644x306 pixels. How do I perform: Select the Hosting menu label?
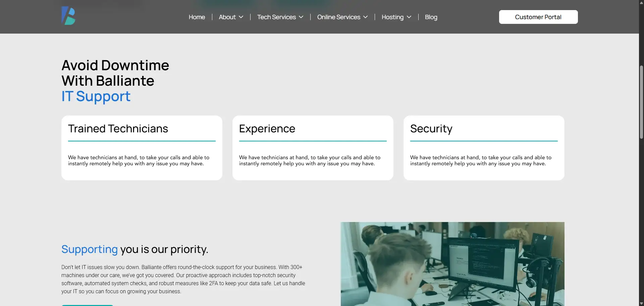[x=392, y=17]
